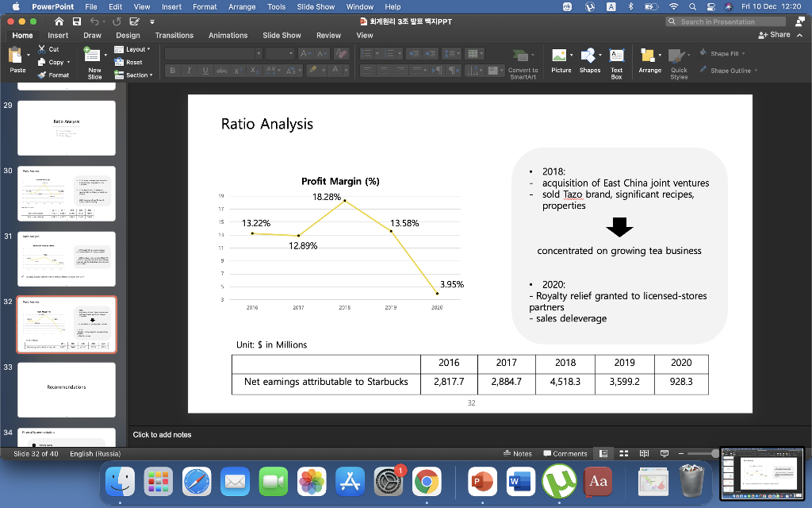The height and width of the screenshot is (508, 812).
Task: Open the Shapes gallery
Action: point(589,60)
